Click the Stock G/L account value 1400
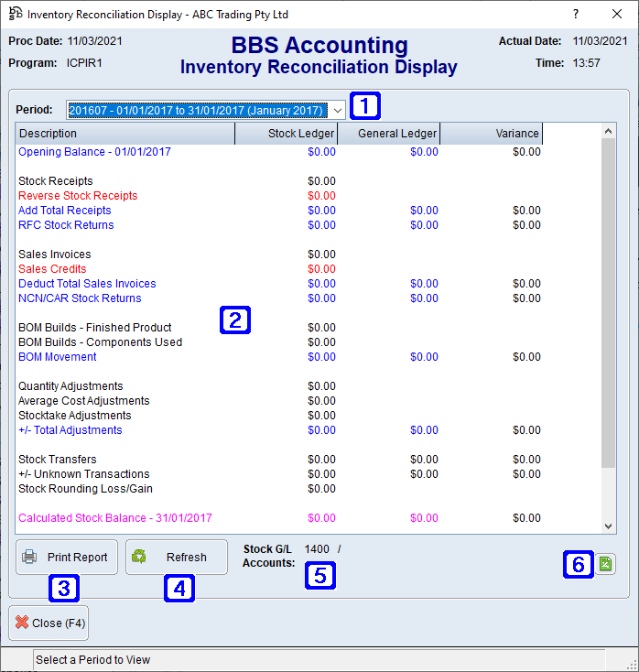 (x=317, y=549)
